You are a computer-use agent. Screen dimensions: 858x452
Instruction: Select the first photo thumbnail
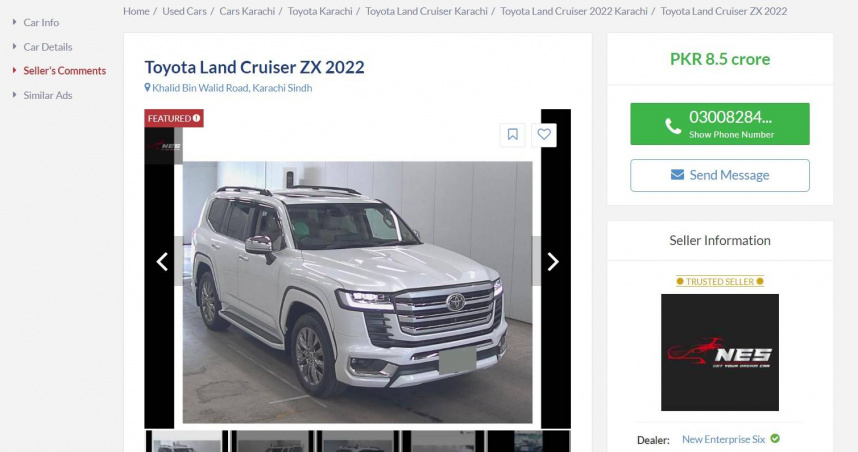[x=187, y=441]
